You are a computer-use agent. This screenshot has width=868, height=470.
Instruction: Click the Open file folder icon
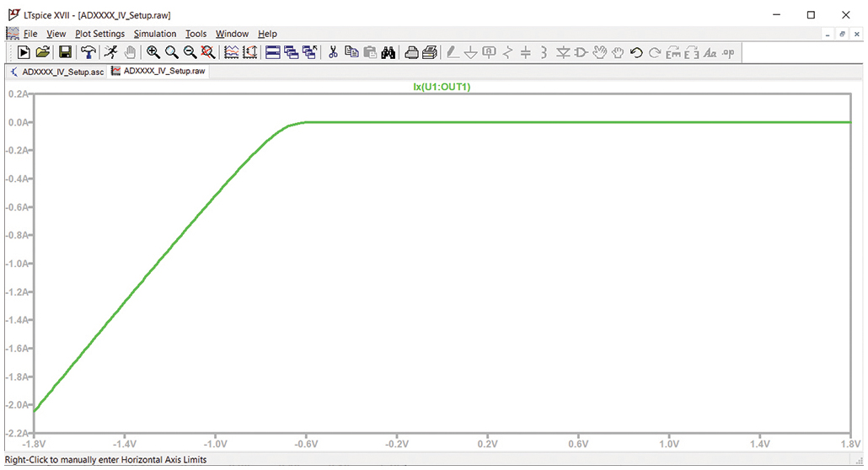pyautogui.click(x=43, y=52)
